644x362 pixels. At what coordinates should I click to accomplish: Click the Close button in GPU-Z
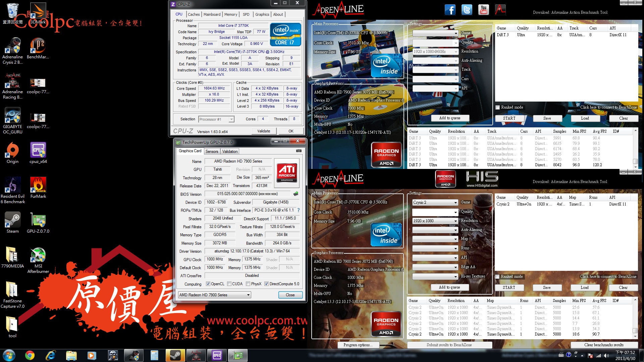(290, 295)
